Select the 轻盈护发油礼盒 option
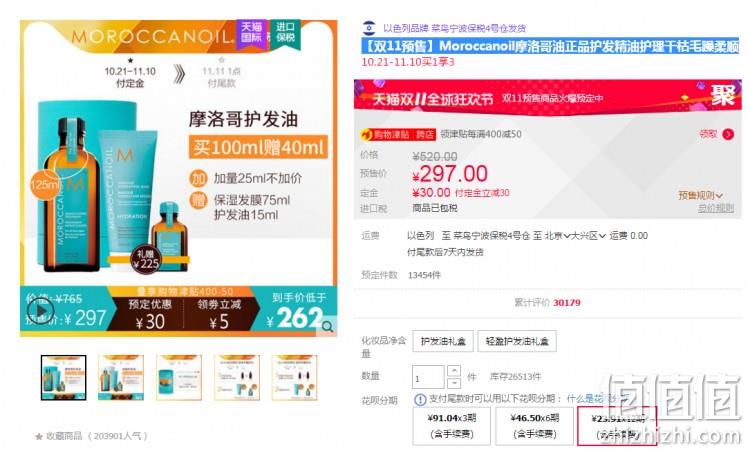The width and height of the screenshot is (750, 453). 517,341
